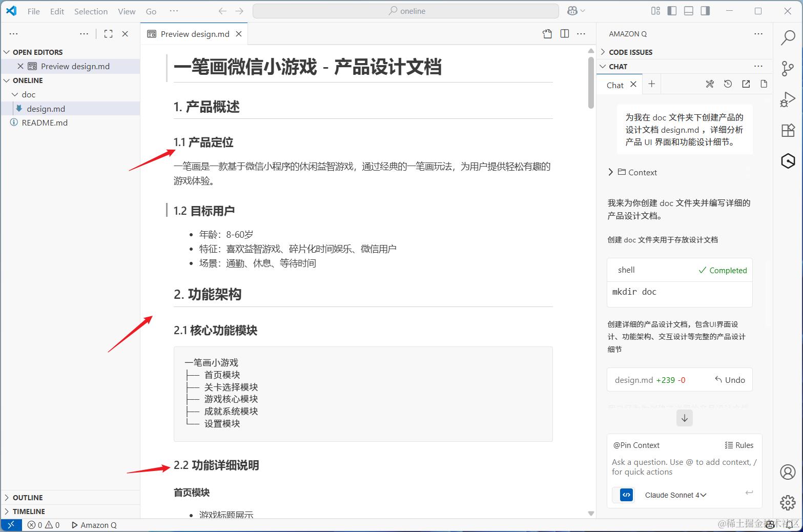This screenshot has width=803, height=532.
Task: Toggle the Primary Side Bar
Action: tap(672, 11)
